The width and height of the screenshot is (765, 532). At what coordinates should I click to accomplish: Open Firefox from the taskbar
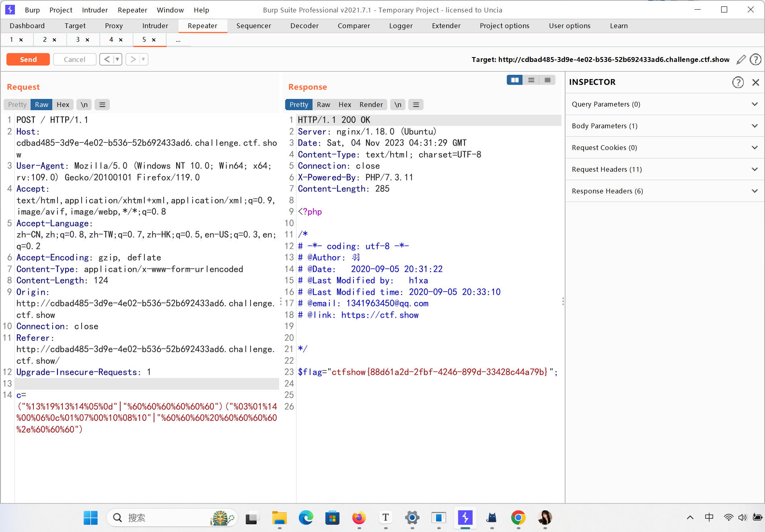359,518
